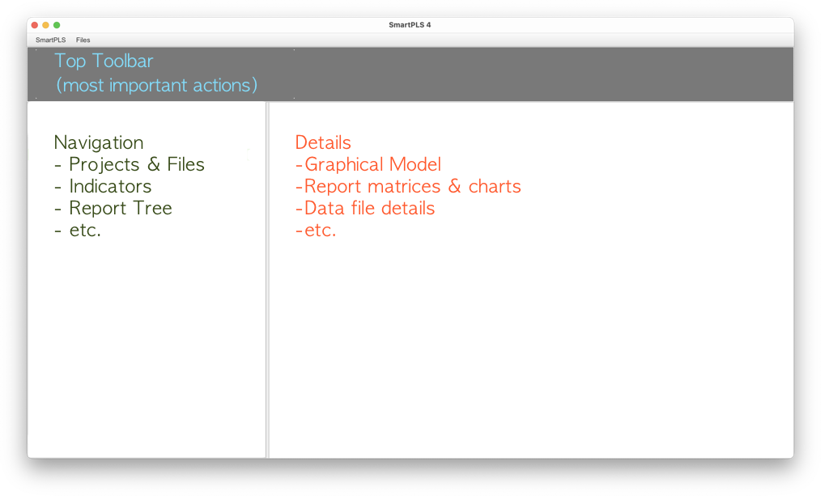Click the empty Details panel workspace
Image resolution: width=829 pixels, height=504 pixels.
pos(534,348)
